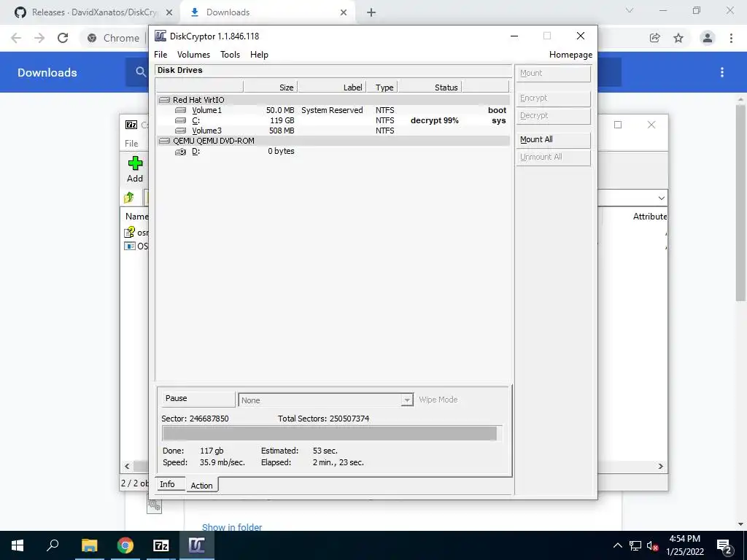Select the Volume3 row
Image resolution: width=747 pixels, height=560 pixels.
click(x=333, y=131)
